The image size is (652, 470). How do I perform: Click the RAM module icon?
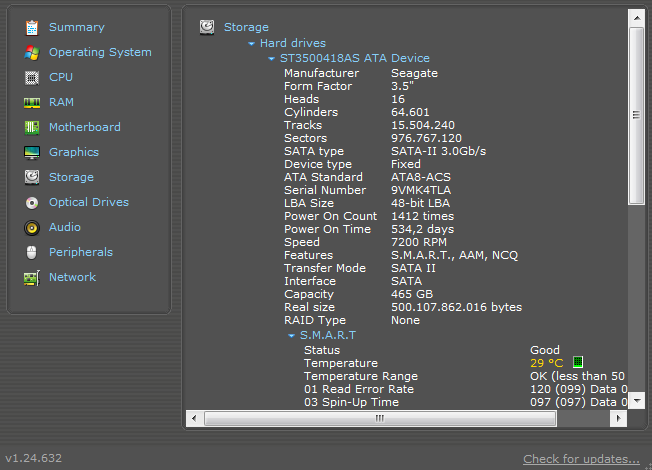(32, 103)
